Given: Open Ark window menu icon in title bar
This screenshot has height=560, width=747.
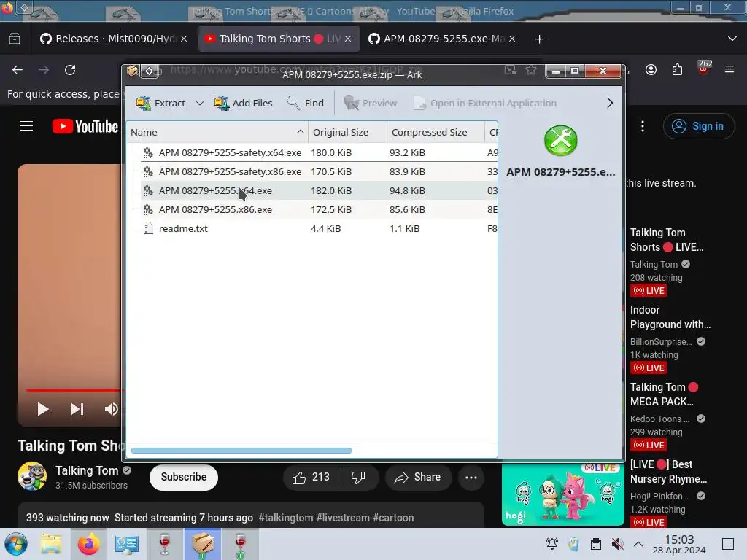Looking at the screenshot, I should click(x=133, y=71).
